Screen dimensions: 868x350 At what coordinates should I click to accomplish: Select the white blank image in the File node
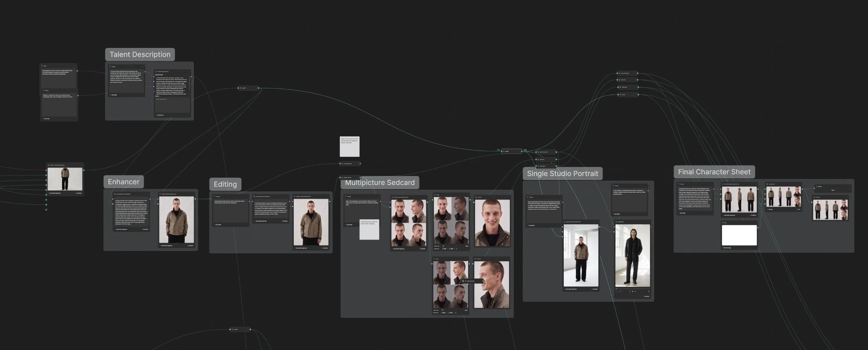[x=739, y=235]
